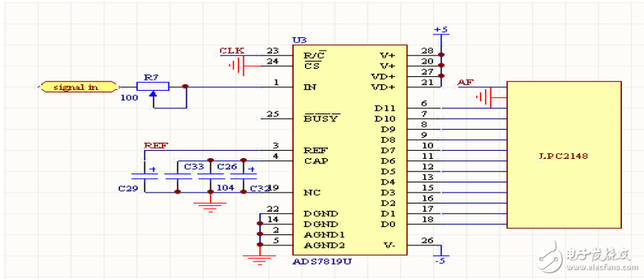
Task: Click the CLK net label
Action: point(232,51)
